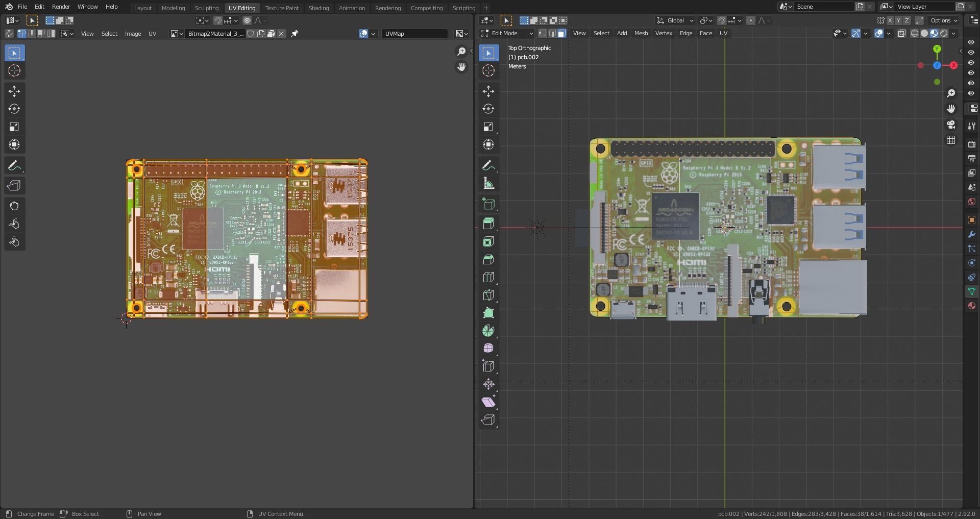980x519 pixels.
Task: Create new image copy button in UV editor
Action: coord(261,34)
